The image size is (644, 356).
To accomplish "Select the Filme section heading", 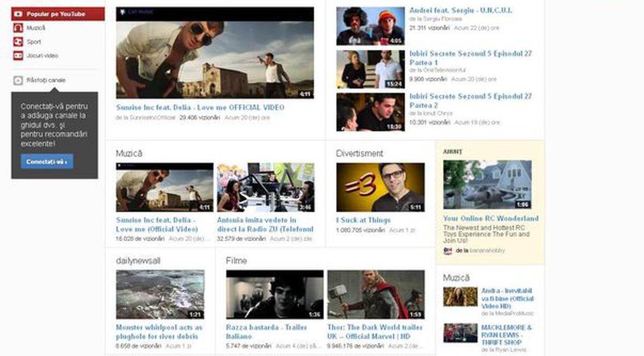I will point(235,261).
